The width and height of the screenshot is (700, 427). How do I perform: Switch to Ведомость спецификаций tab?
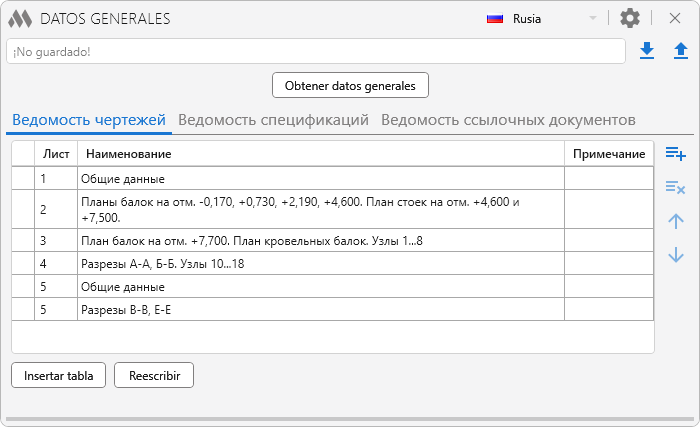pos(273,120)
